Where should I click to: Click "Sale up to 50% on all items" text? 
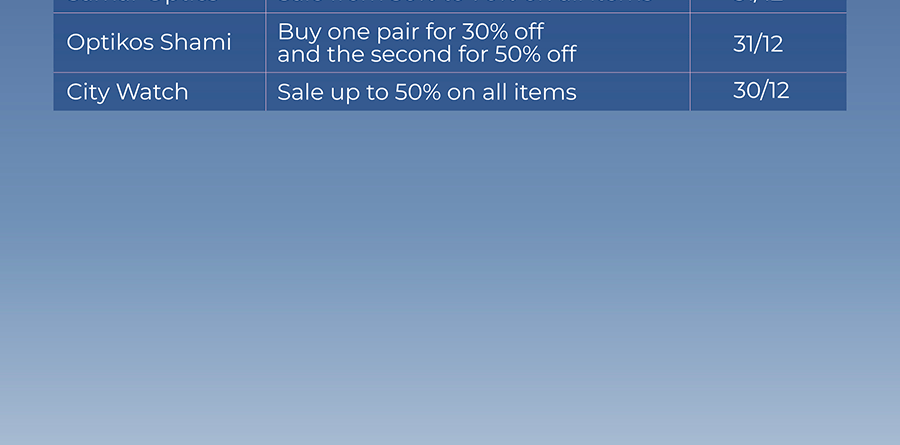click(426, 92)
